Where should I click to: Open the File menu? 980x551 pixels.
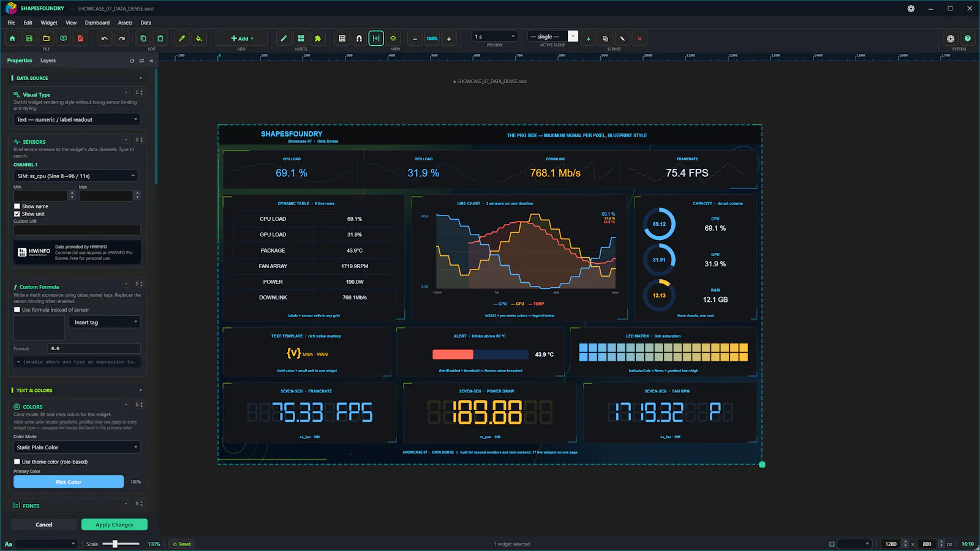click(x=12, y=23)
